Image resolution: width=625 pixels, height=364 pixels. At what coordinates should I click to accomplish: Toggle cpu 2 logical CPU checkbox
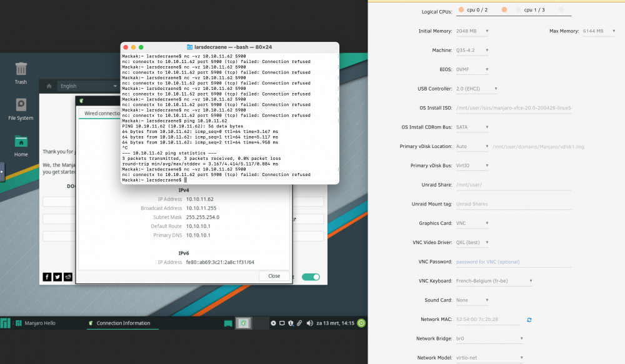coord(504,9)
